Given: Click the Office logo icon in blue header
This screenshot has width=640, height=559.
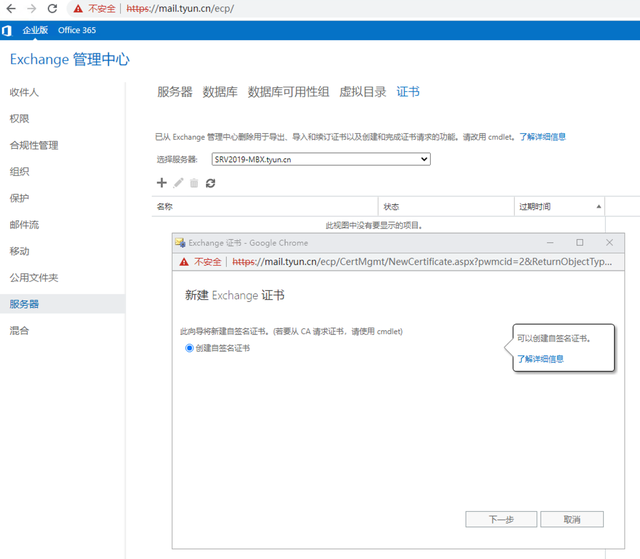Looking at the screenshot, I should point(7,31).
